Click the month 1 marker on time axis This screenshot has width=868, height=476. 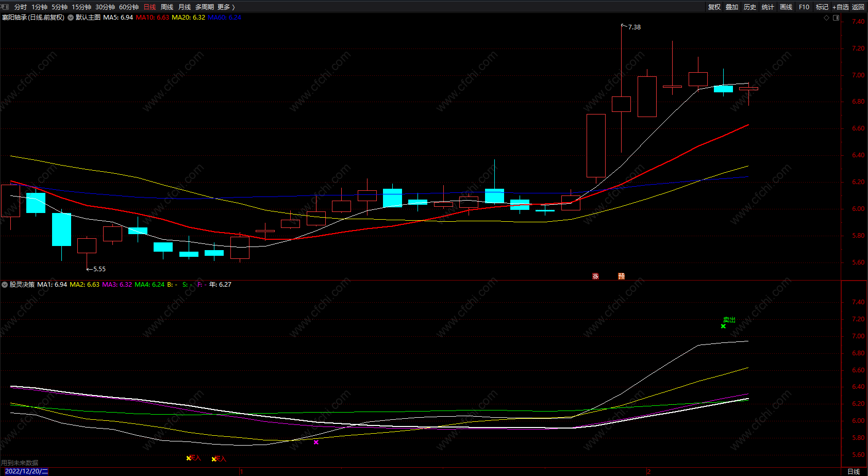pos(241,471)
